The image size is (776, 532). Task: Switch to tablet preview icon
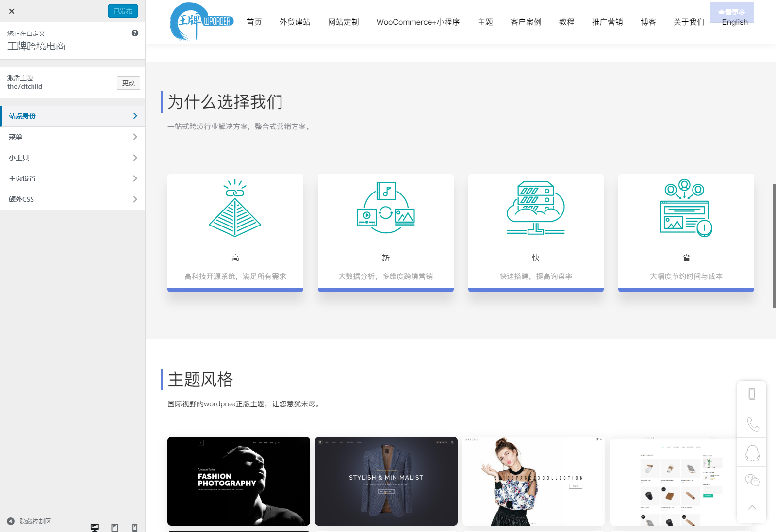click(x=115, y=527)
